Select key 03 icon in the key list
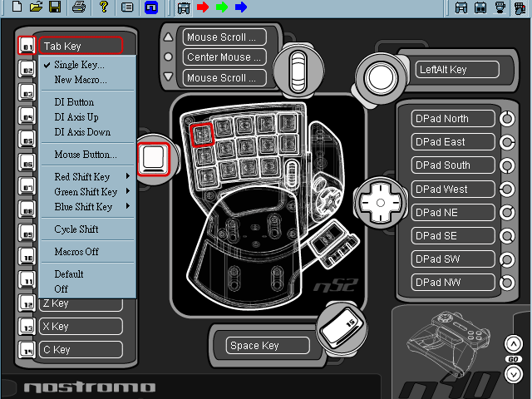 pos(27,92)
